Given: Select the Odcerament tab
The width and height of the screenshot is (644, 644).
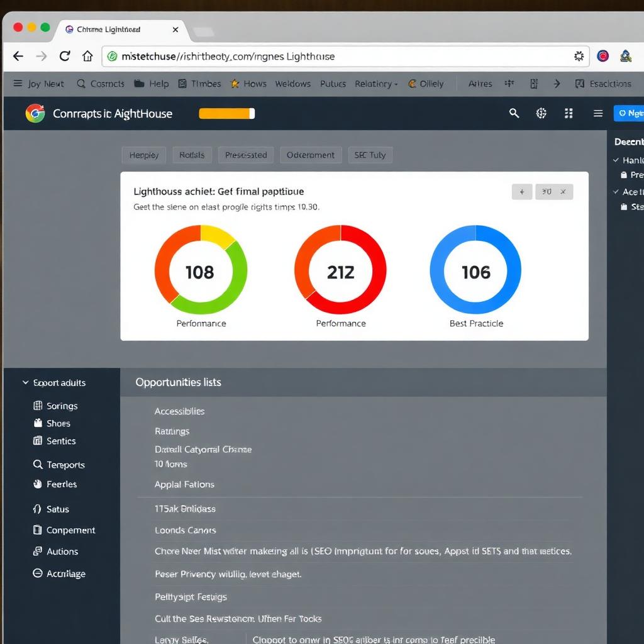Looking at the screenshot, I should pyautogui.click(x=311, y=155).
